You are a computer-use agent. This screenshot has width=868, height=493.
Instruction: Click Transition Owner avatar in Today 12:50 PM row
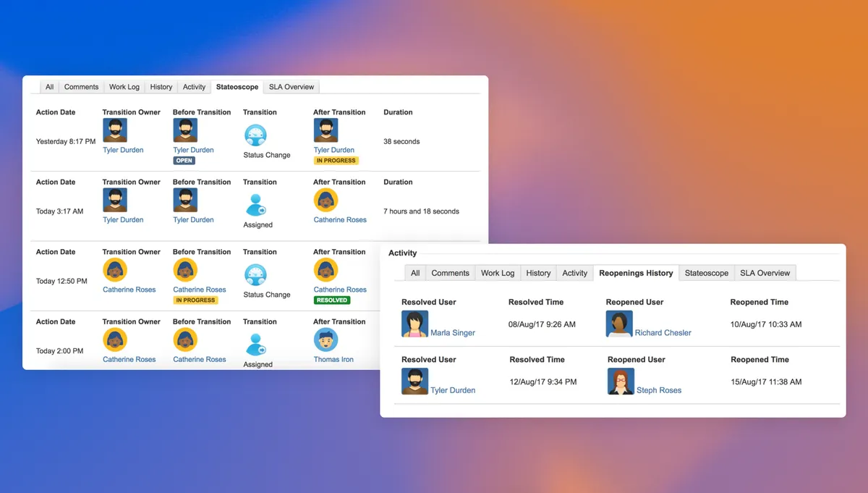tap(115, 270)
